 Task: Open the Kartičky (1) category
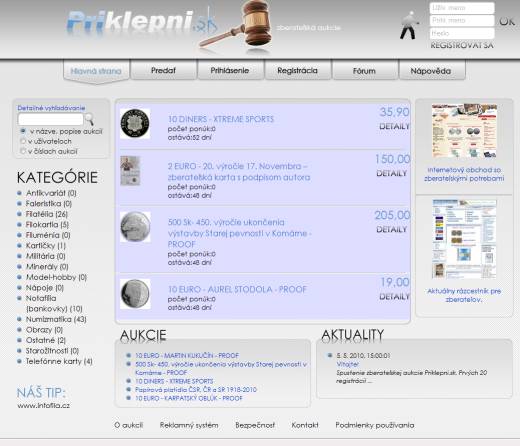(x=46, y=246)
